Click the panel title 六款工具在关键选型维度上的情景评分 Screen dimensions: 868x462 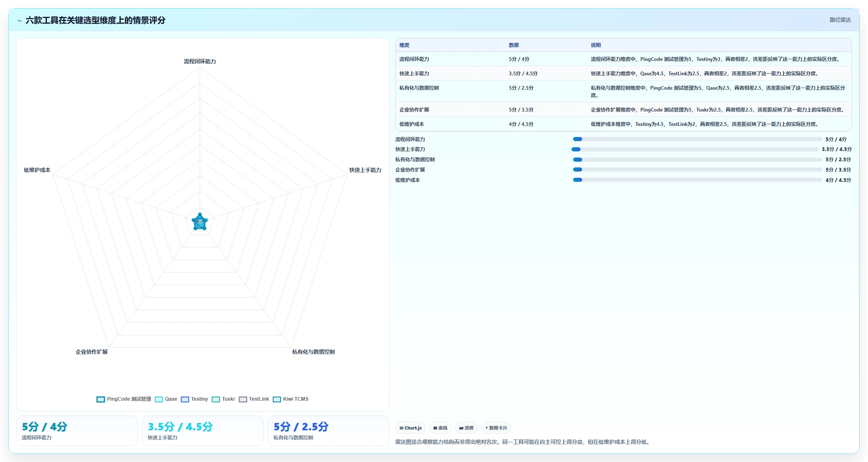(95, 20)
